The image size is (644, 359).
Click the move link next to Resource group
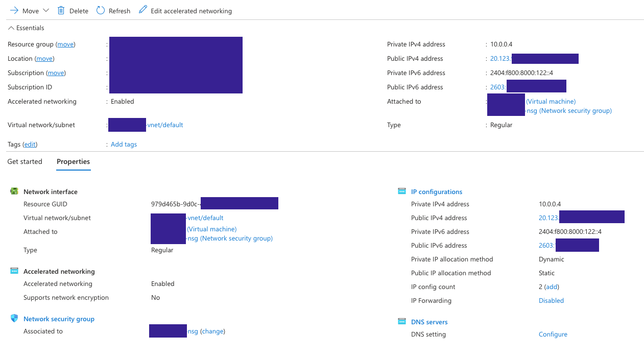[65, 44]
